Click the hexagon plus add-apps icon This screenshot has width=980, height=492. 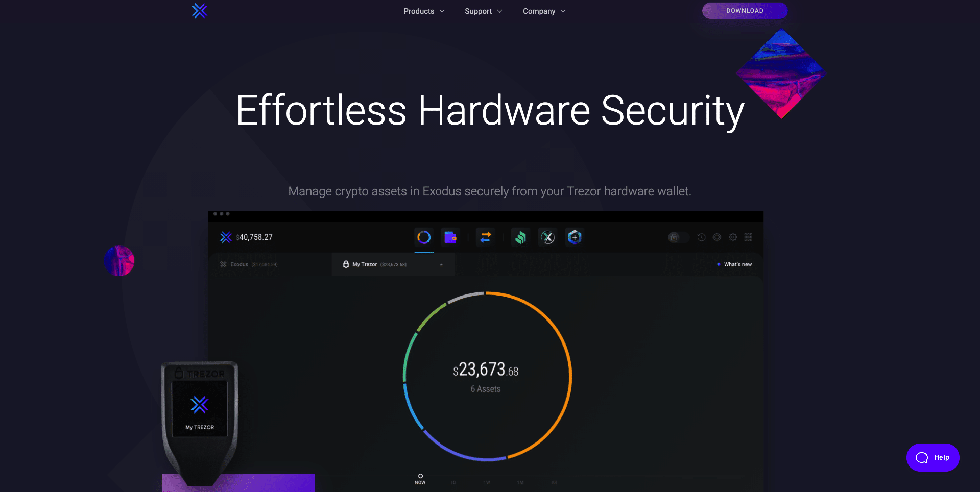[x=575, y=237]
